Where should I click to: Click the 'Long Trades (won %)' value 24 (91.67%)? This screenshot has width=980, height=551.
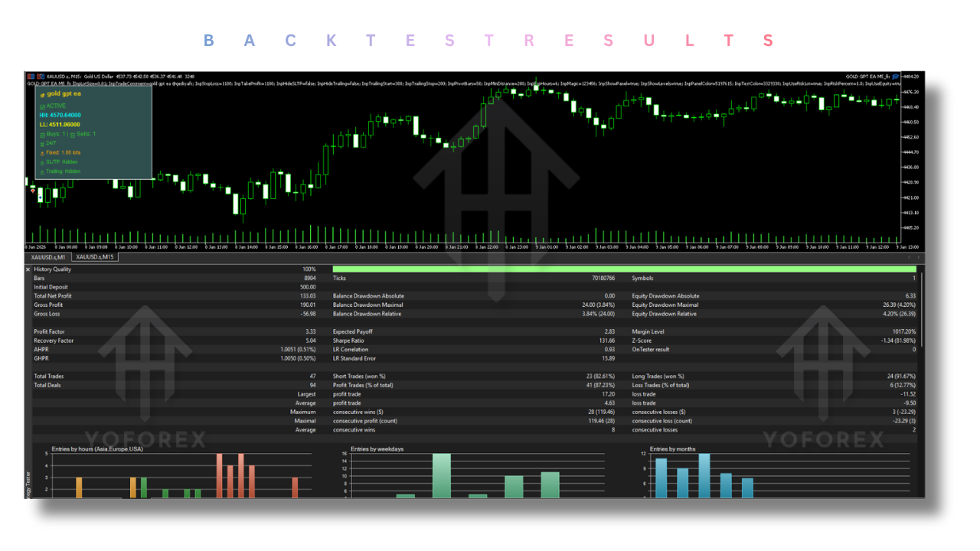[900, 377]
